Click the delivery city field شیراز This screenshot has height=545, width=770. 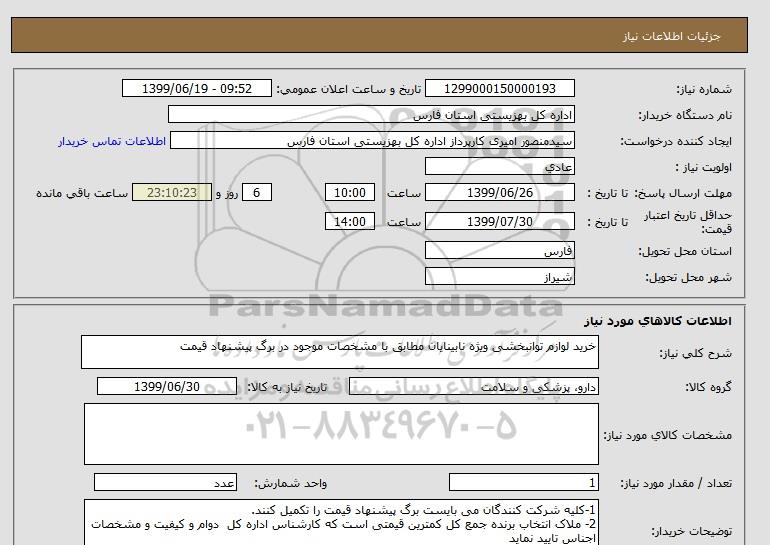click(499, 276)
